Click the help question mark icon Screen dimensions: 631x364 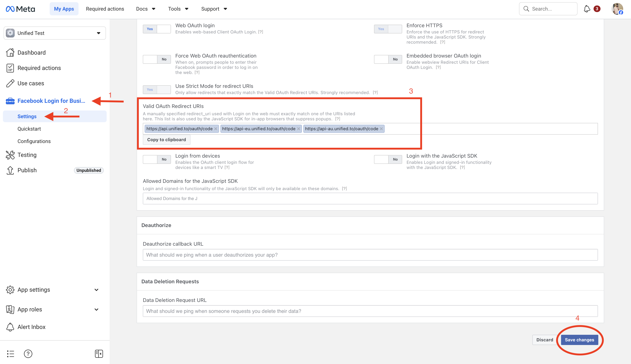[28, 354]
